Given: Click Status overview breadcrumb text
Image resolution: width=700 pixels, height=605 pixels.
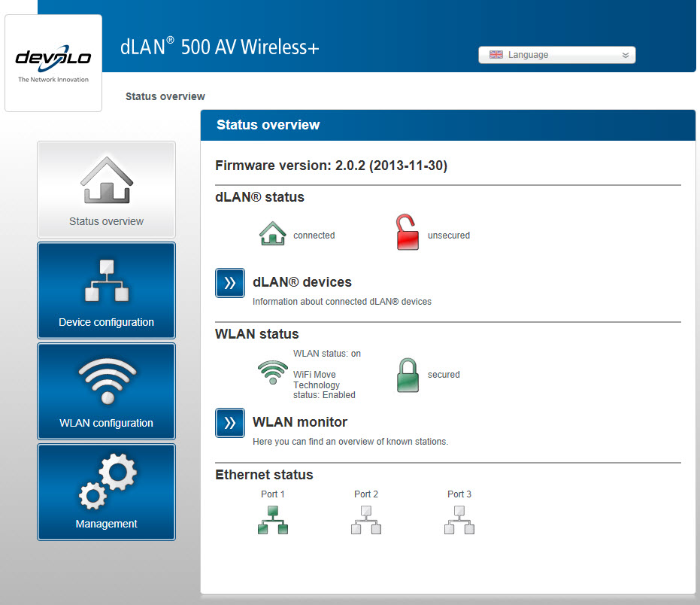Looking at the screenshot, I should click(x=165, y=96).
